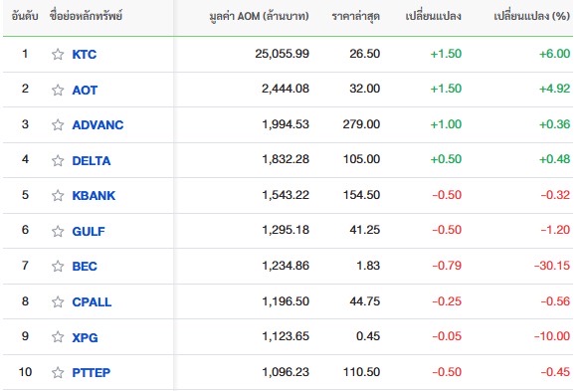The height and width of the screenshot is (391, 588).
Task: Toggle the favorite star for ADVANC
Action: (58, 124)
